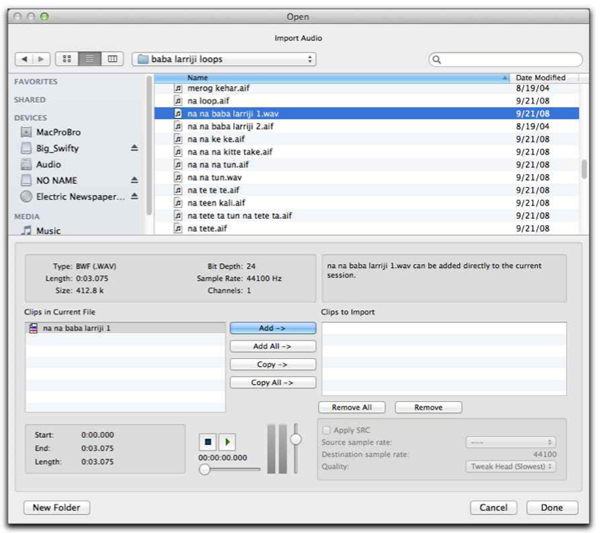
Task: Click the Forward navigation arrow
Action: (x=41, y=59)
